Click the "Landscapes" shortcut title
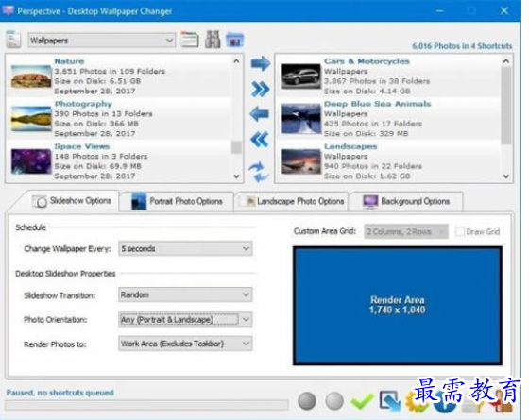The height and width of the screenshot is (420, 529). (350, 146)
